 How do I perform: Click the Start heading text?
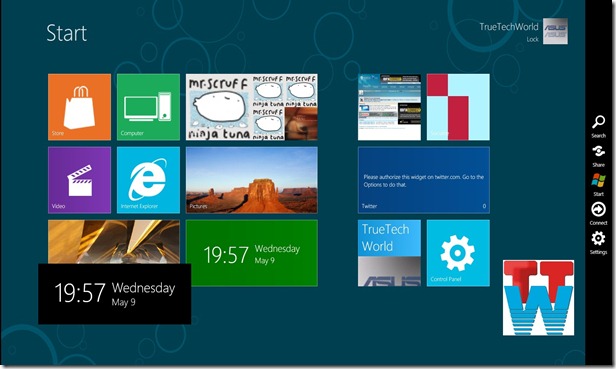pyautogui.click(x=66, y=33)
